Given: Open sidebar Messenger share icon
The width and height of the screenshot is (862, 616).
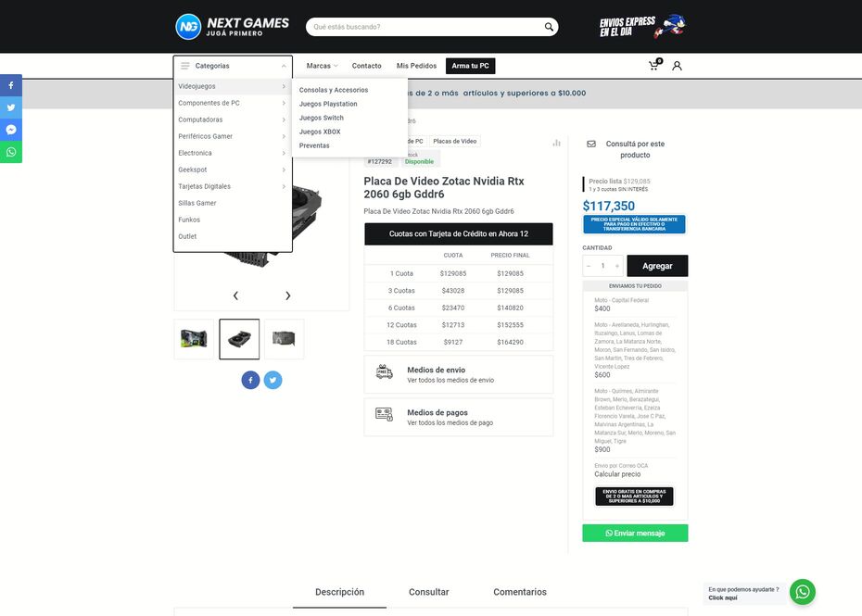Looking at the screenshot, I should (x=11, y=130).
